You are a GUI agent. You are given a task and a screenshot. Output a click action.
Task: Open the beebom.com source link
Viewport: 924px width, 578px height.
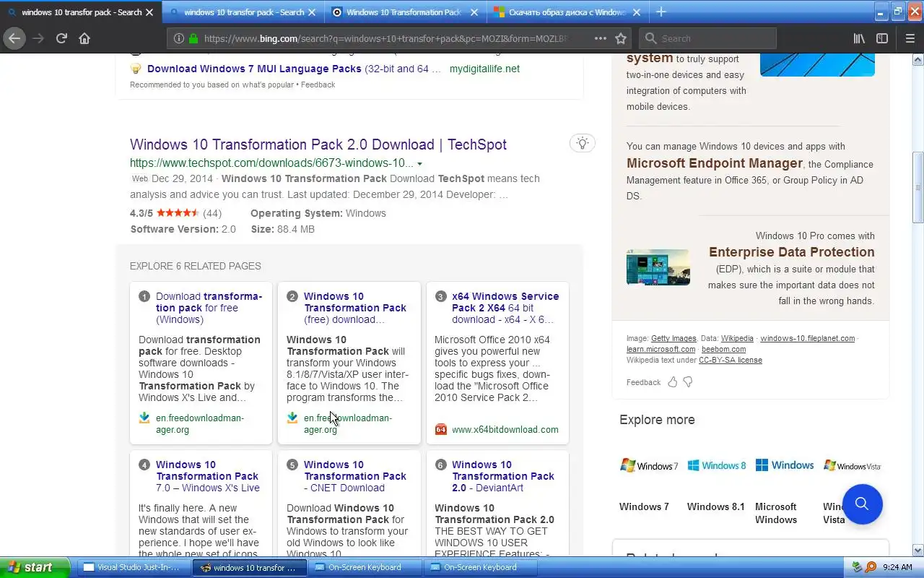[723, 349]
